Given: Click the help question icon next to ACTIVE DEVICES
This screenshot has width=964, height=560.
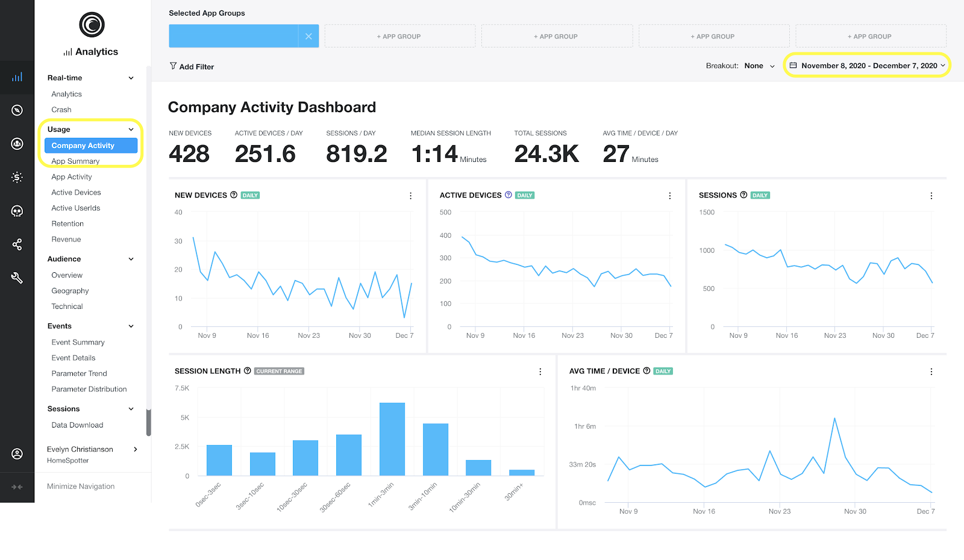Looking at the screenshot, I should [508, 194].
